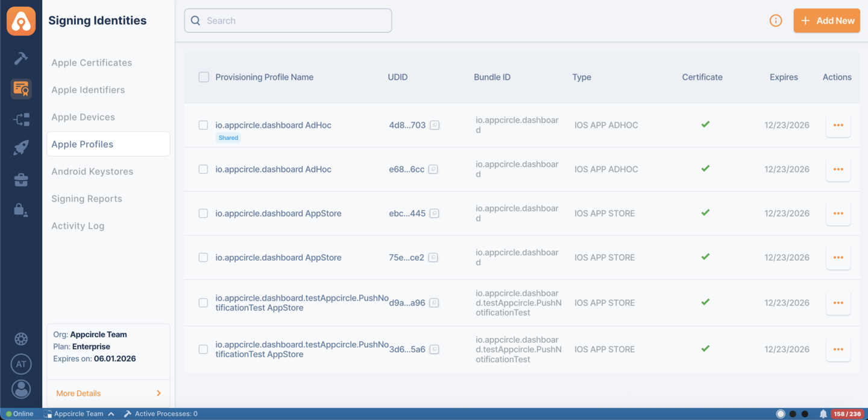Check the select-all checkbox in the table header
Image resolution: width=868 pixels, height=420 pixels.
203,77
